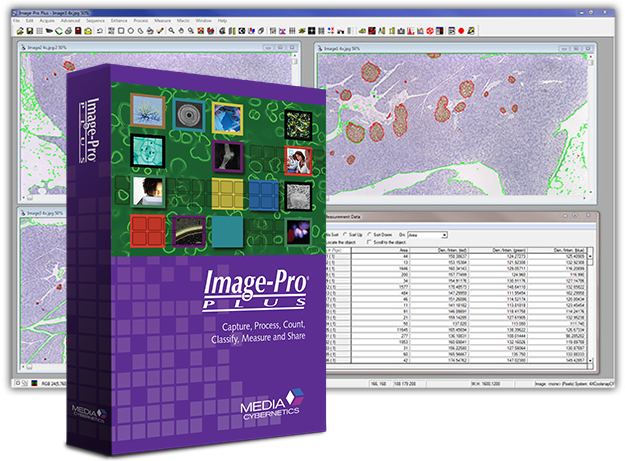Image resolution: width=625 pixels, height=461 pixels.
Task: Click the green-bordered scanner toolbar icon
Action: (x=59, y=31)
